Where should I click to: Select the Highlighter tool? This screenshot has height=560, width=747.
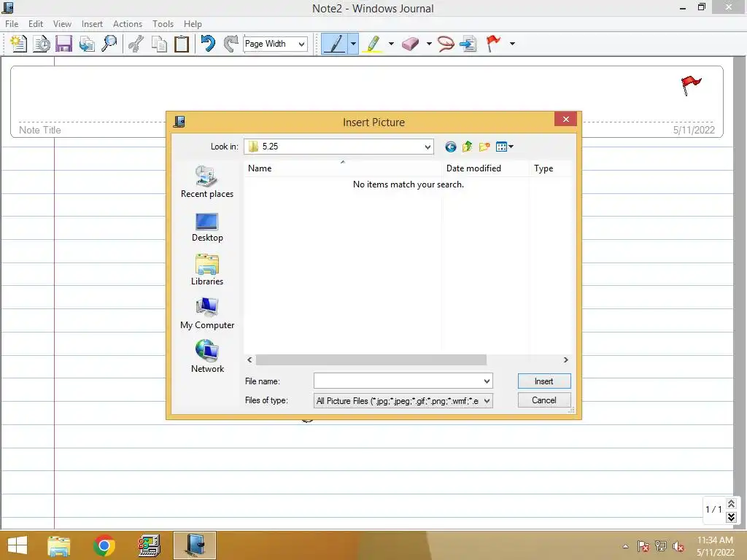(x=373, y=44)
